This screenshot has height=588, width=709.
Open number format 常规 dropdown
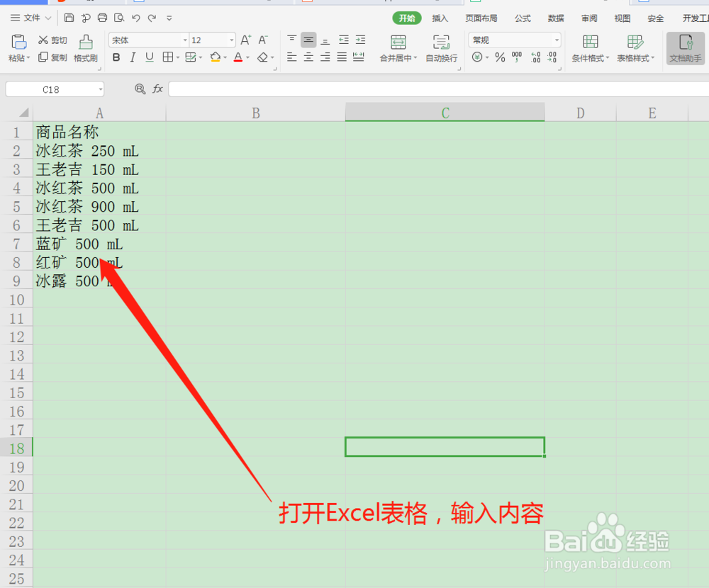click(x=557, y=40)
